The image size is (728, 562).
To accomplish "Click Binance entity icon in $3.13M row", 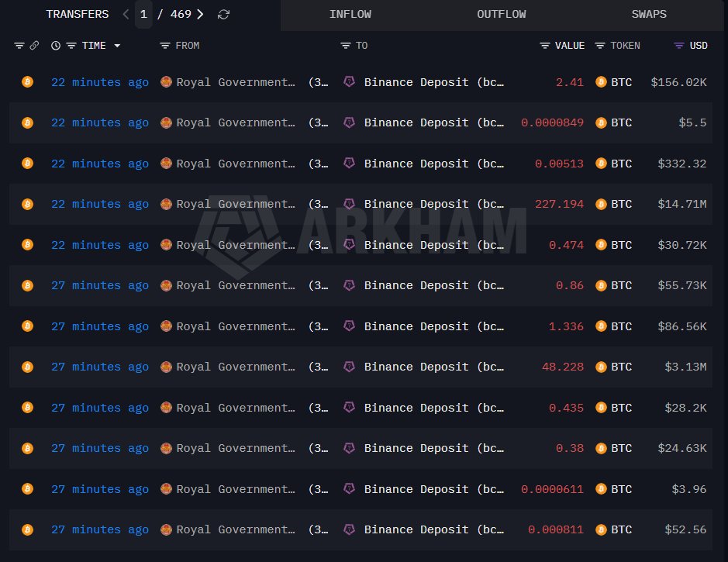I will (x=349, y=366).
